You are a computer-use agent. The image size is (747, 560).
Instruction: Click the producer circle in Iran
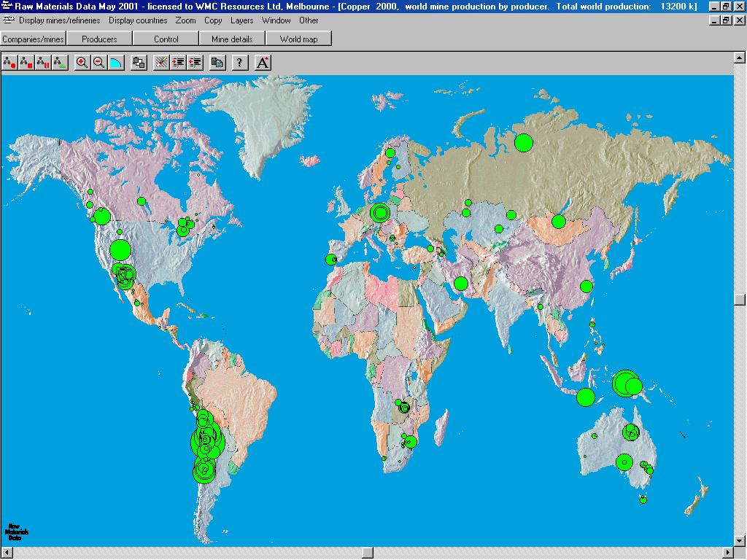click(461, 284)
